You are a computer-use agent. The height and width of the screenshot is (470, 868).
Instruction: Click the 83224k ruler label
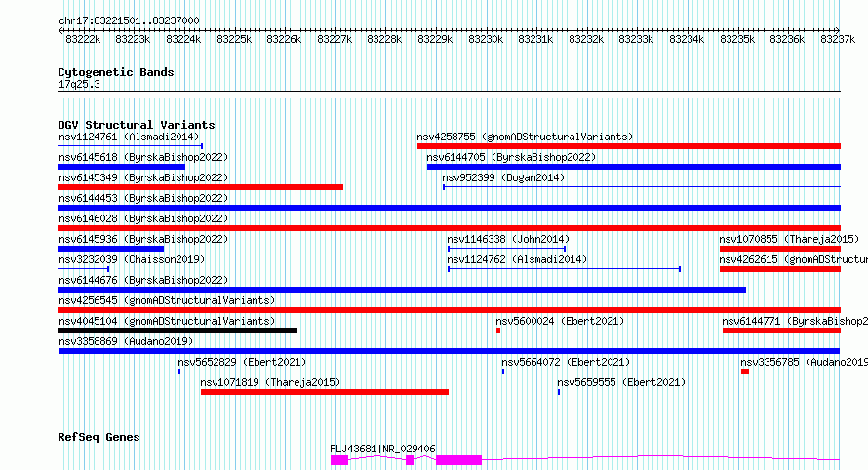(183, 39)
